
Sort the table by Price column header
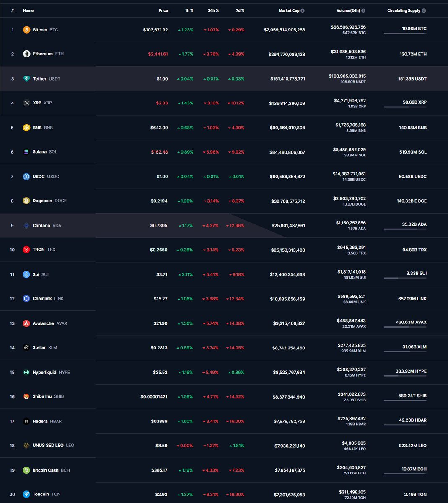coord(163,10)
